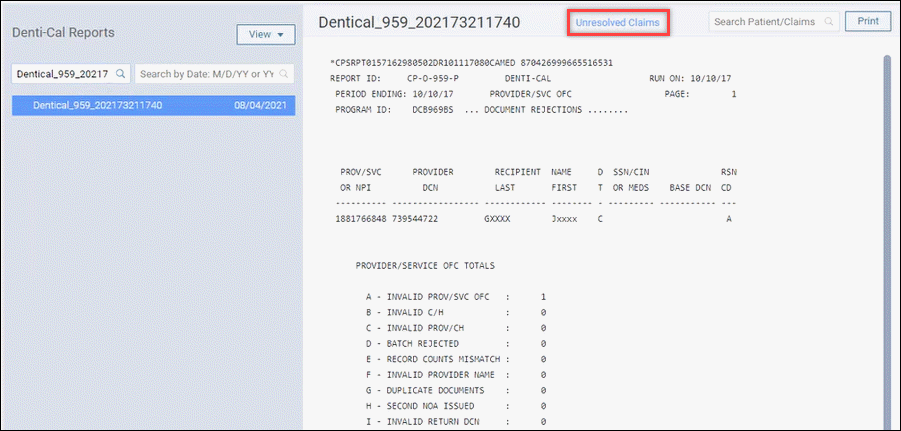Click the provider DCN 739544722

point(415,219)
